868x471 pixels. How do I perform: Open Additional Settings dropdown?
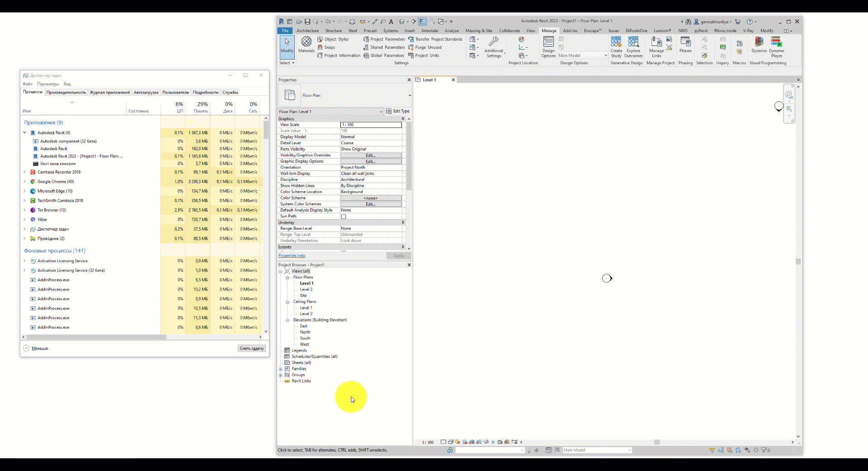494,47
